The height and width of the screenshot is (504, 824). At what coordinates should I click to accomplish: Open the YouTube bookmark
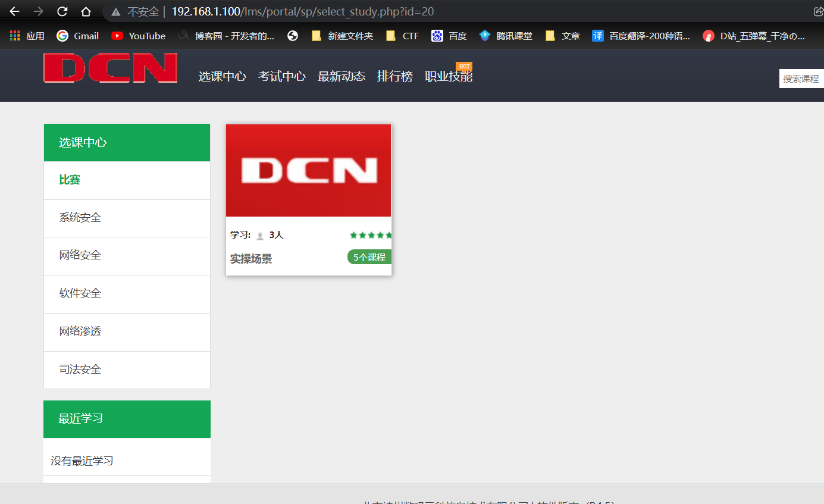point(139,36)
